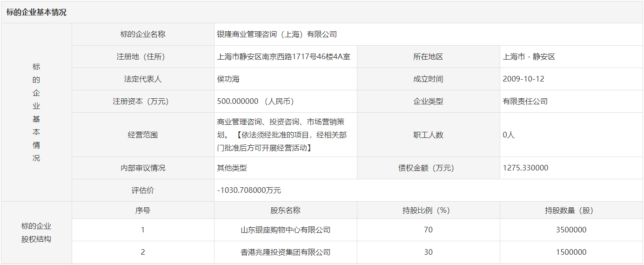Select the header 标的企业基本情况
Viewport: 644px width, 265px height.
36,13
